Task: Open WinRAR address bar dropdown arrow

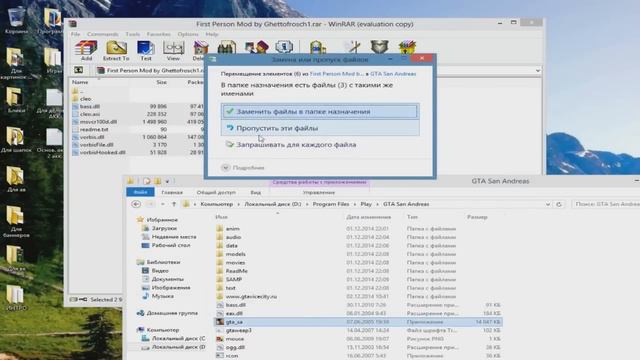Action: [538, 71]
